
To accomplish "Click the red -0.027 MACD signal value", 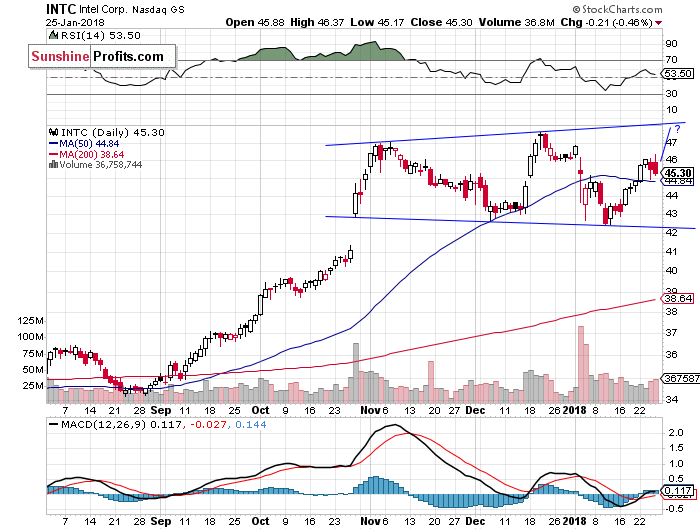I will 208,425.
